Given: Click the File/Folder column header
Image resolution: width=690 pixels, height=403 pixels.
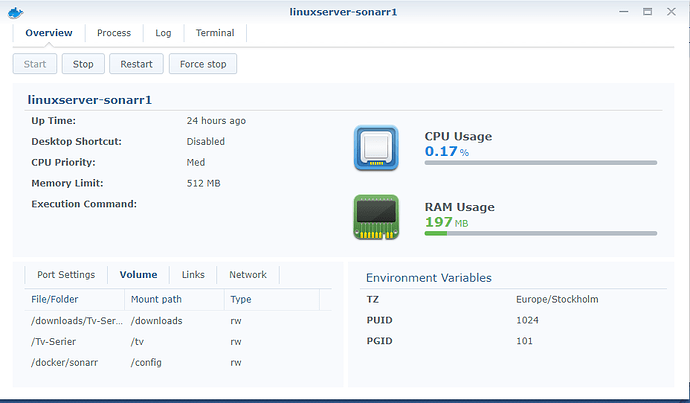Looking at the screenshot, I should (75, 300).
